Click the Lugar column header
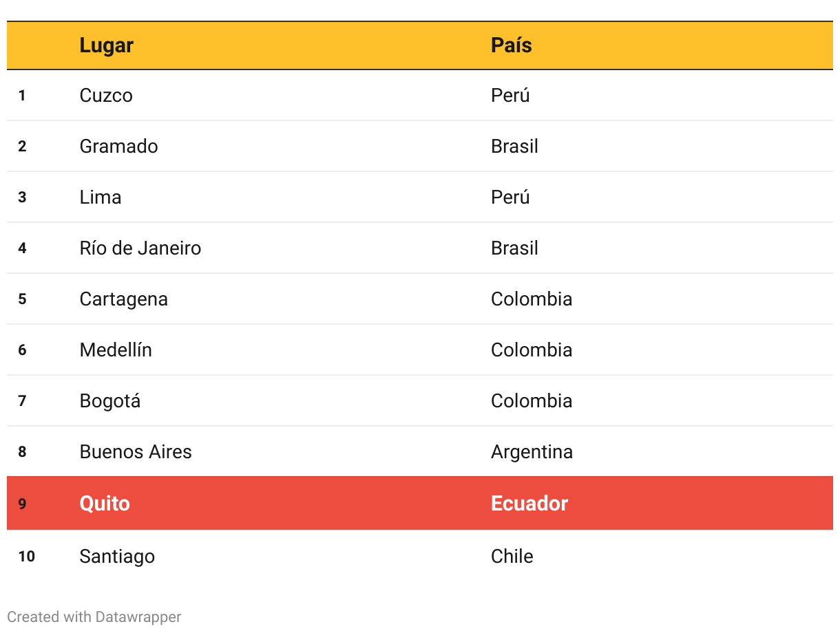The width and height of the screenshot is (840, 633). (x=107, y=45)
